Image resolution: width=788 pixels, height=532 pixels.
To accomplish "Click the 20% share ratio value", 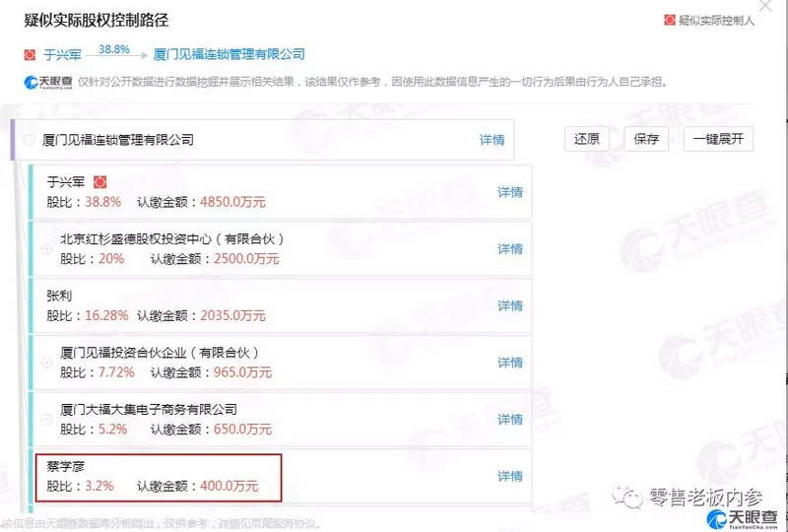I will pyautogui.click(x=111, y=259).
